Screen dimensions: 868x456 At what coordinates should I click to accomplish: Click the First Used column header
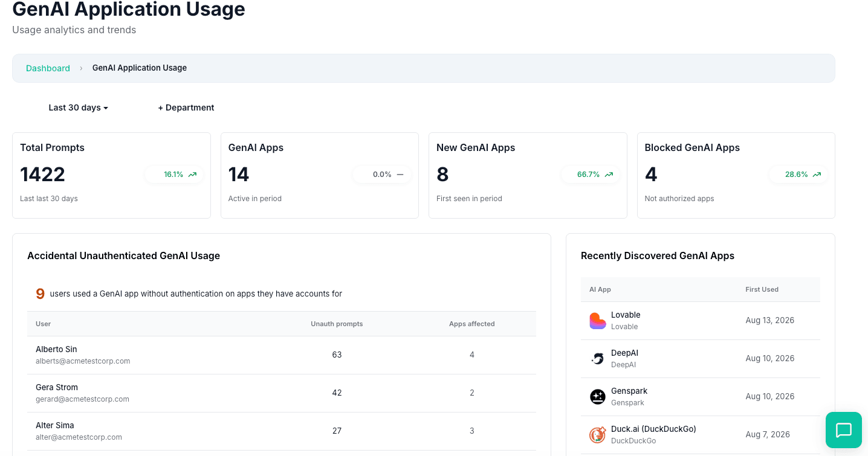762,289
